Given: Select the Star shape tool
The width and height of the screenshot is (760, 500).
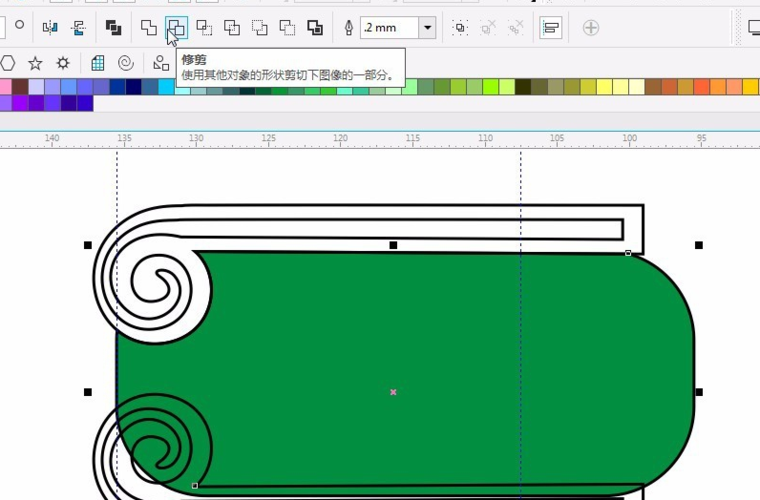Looking at the screenshot, I should coord(35,63).
